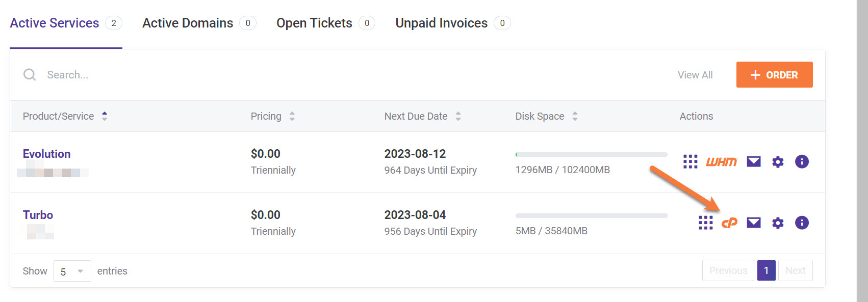This screenshot has height=302, width=868.
Task: Sort by Next Due Date column
Action: (x=416, y=116)
